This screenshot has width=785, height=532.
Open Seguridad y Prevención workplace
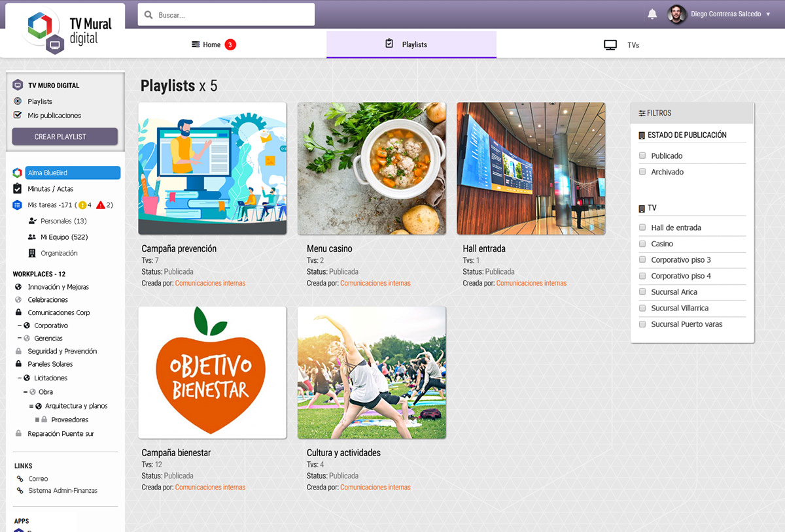point(62,351)
